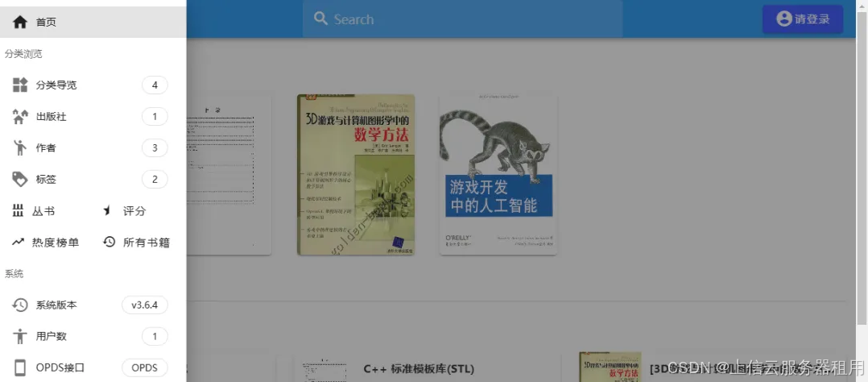Click the 丛书 series icon
868x382 pixels.
coord(19,210)
